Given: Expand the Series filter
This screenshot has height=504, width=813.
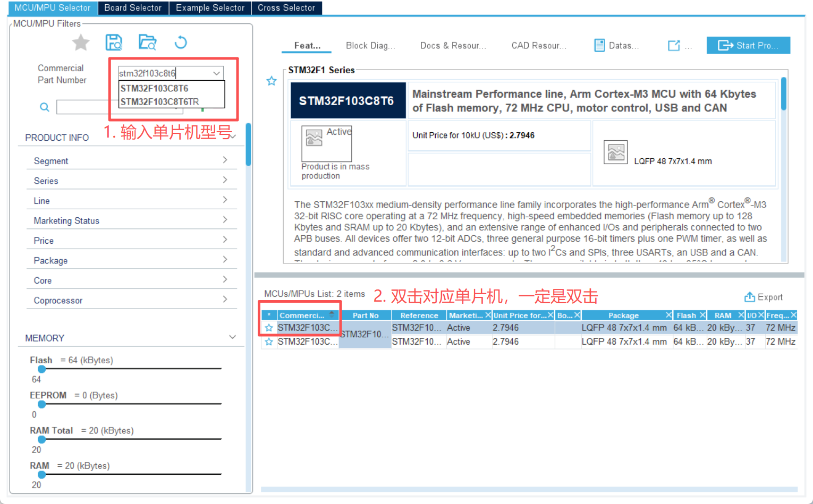Looking at the screenshot, I should click(x=225, y=180).
